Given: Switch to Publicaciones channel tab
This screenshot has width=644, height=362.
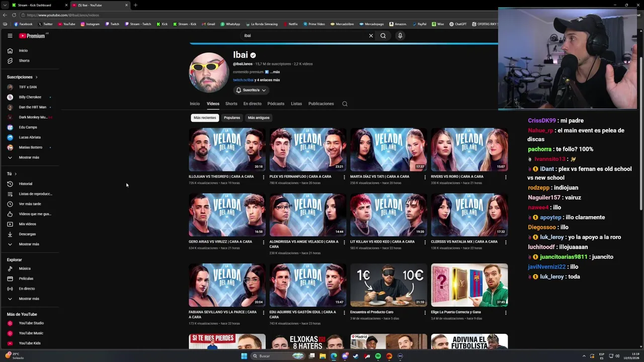Looking at the screenshot, I should [x=321, y=104].
